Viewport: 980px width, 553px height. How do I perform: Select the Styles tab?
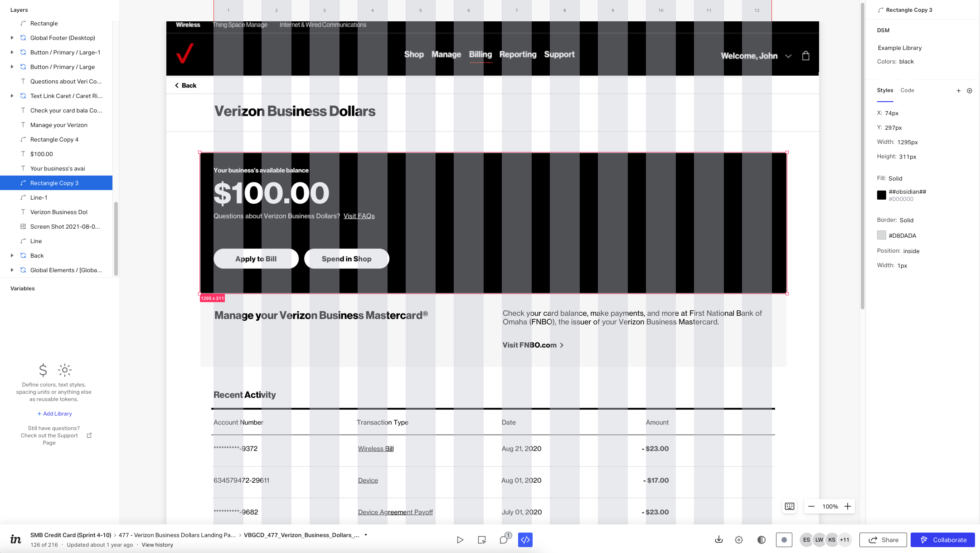(885, 90)
